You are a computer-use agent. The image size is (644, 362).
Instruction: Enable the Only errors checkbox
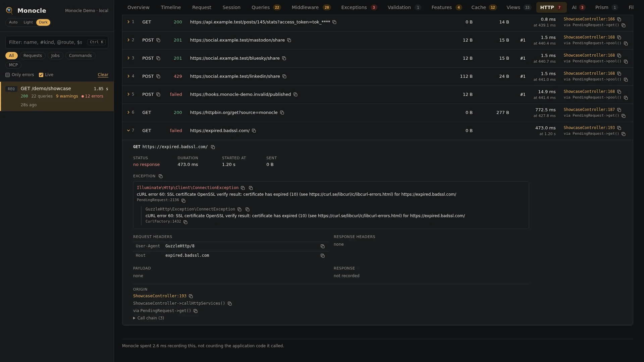click(7, 75)
